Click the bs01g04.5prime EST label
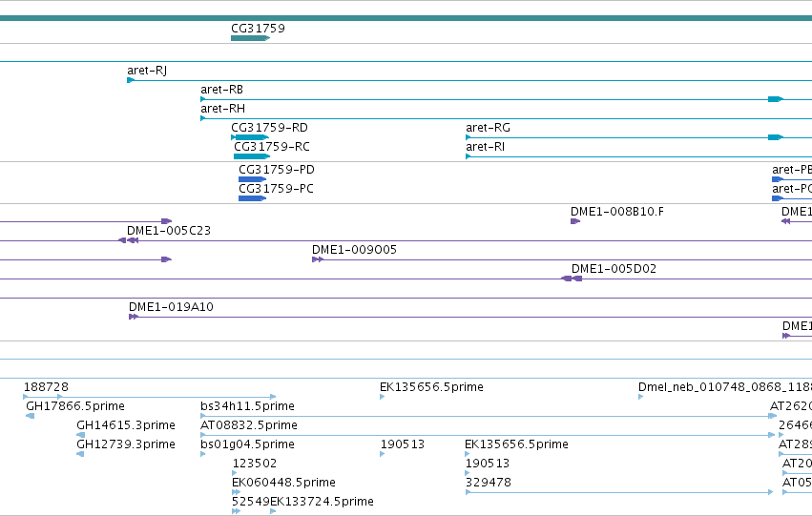812x516 pixels. point(247,444)
